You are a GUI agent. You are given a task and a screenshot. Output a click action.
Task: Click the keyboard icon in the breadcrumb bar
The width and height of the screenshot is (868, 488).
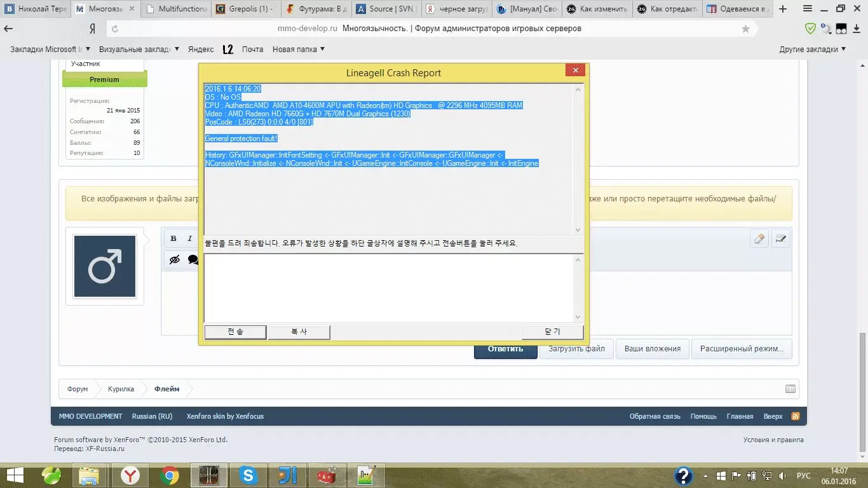(x=790, y=389)
